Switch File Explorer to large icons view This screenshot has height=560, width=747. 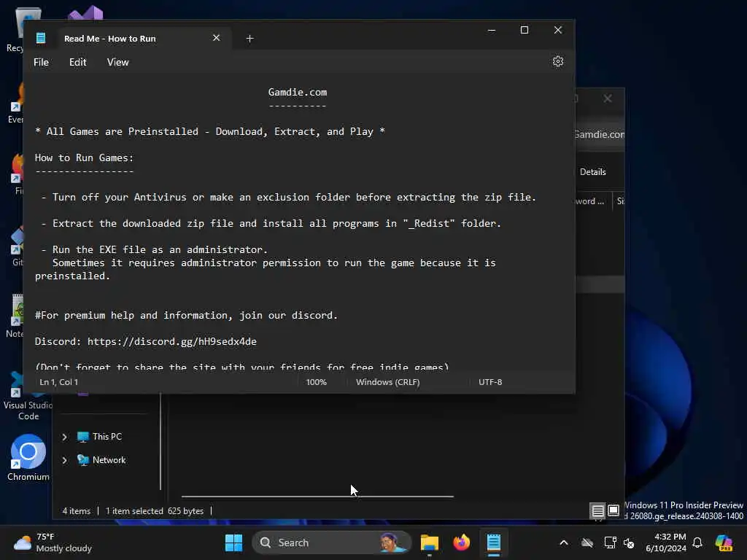(x=614, y=511)
